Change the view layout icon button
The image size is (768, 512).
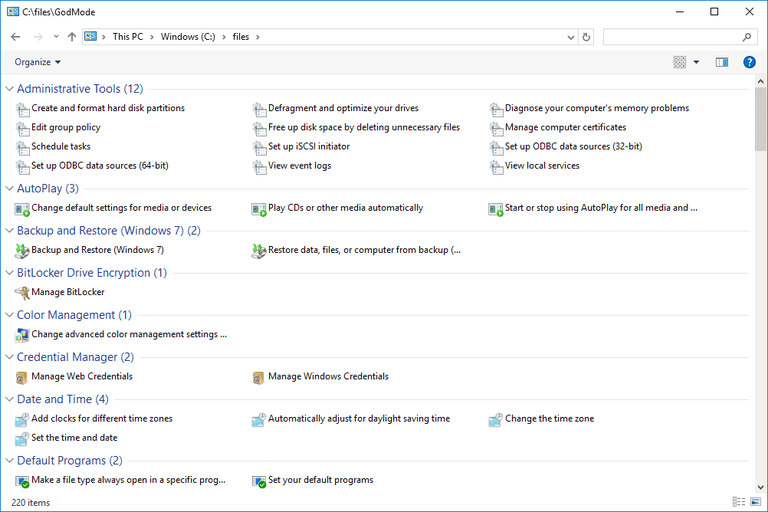click(x=679, y=62)
